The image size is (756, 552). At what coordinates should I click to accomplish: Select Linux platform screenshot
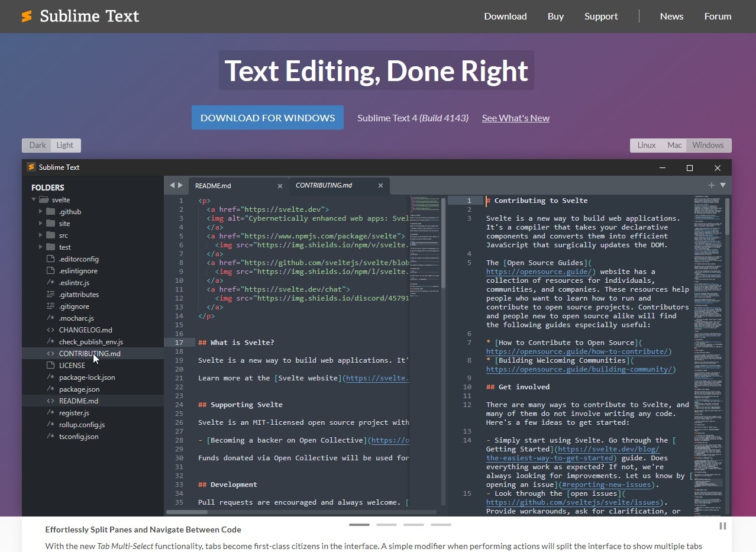coord(646,146)
